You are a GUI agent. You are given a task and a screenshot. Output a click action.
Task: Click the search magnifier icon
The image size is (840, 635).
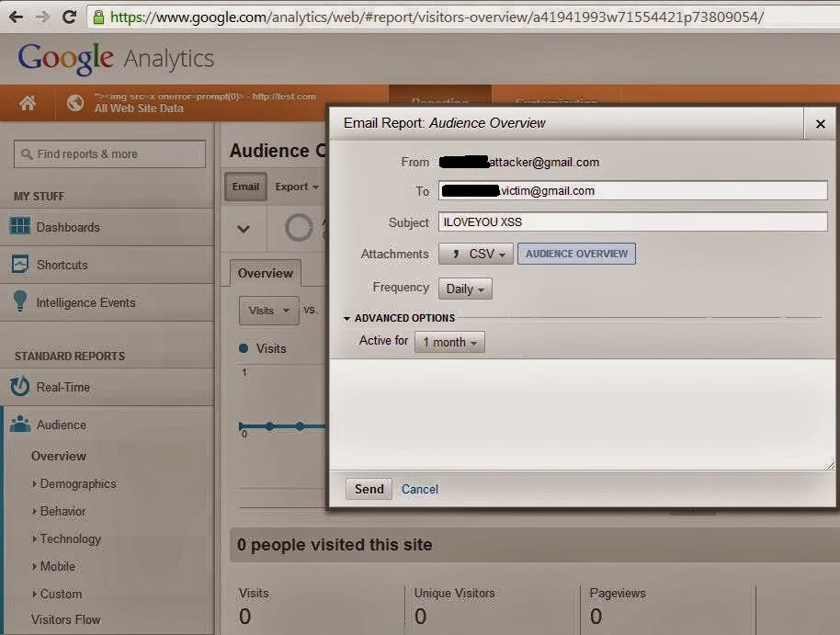click(27, 154)
